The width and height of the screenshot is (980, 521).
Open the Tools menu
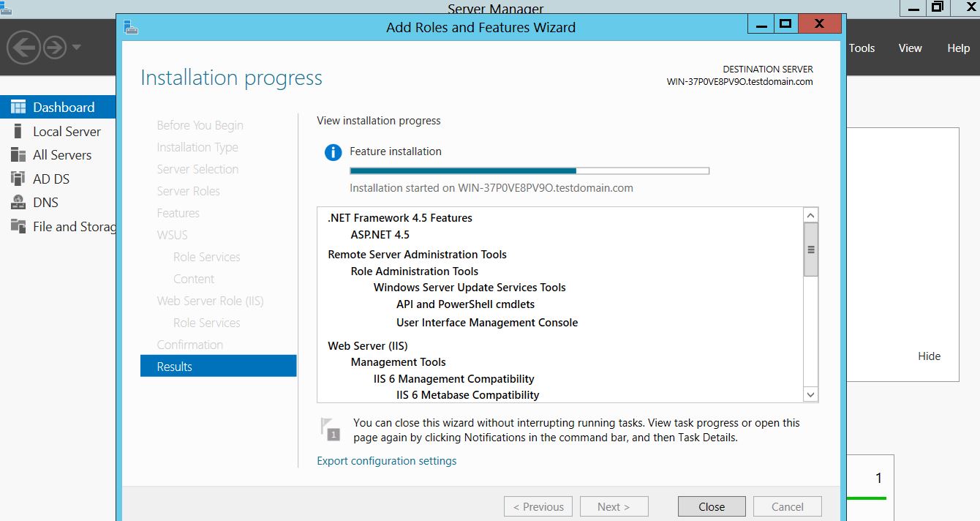(x=862, y=48)
